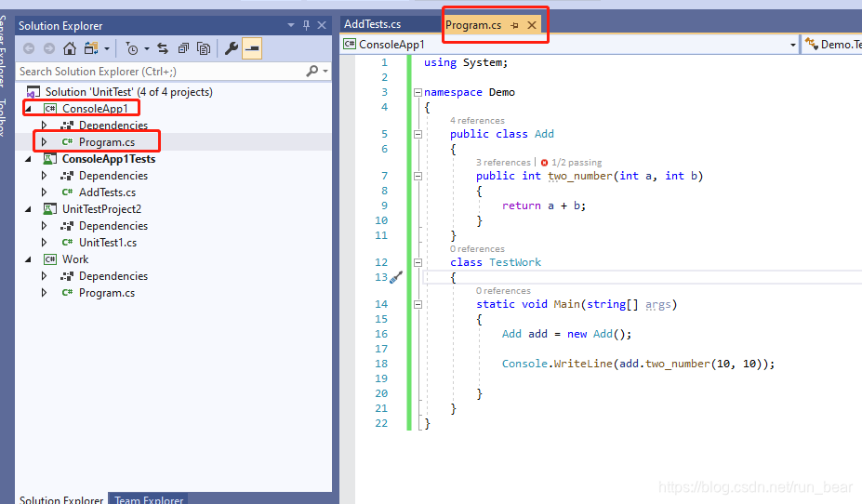
Task: Open the Pending Changes Filter clock icon
Action: point(132,49)
